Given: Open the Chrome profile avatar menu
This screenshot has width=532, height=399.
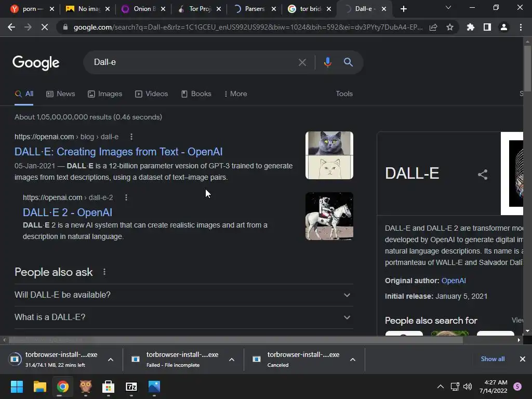Looking at the screenshot, I should click(504, 27).
